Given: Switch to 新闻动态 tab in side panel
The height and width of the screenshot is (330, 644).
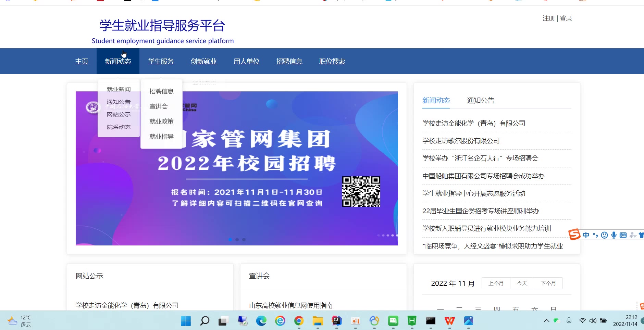Looking at the screenshot, I should pos(436,100).
